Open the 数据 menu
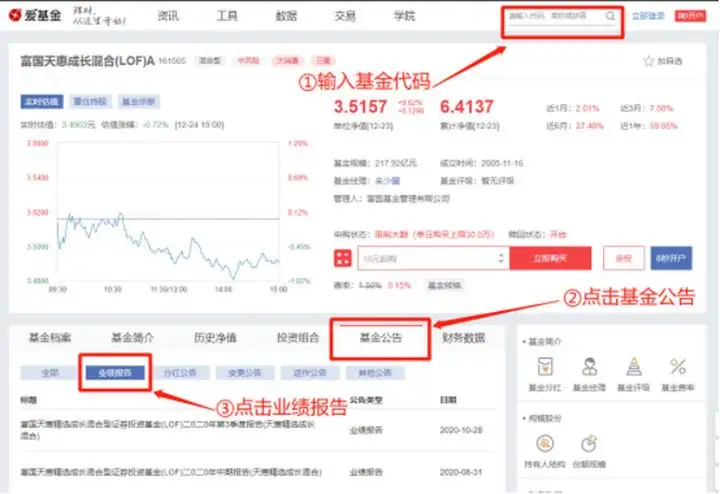Viewport: 720px width, 494px height. pos(286,16)
